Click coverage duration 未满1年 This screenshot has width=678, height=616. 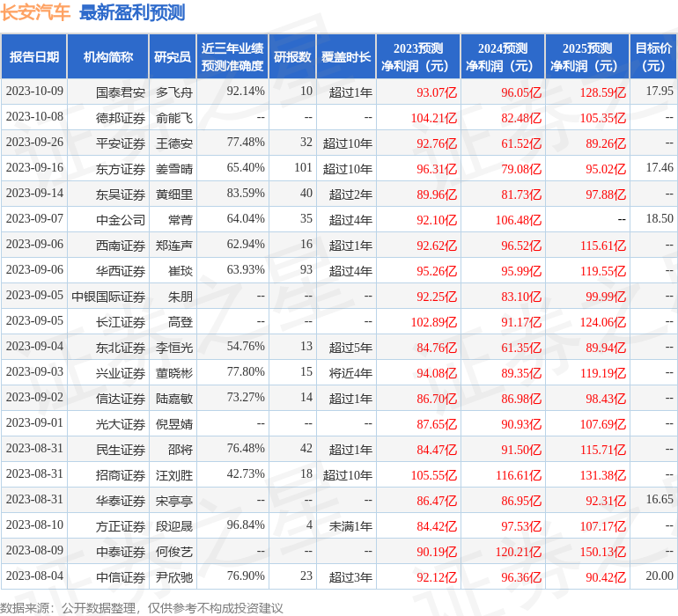click(x=350, y=525)
